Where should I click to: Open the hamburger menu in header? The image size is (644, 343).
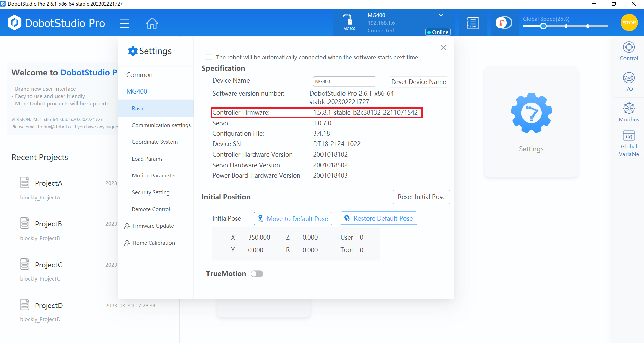124,23
